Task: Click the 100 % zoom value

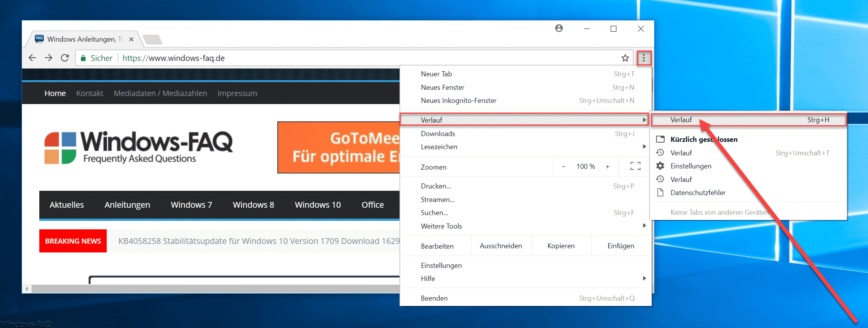Action: click(x=586, y=167)
